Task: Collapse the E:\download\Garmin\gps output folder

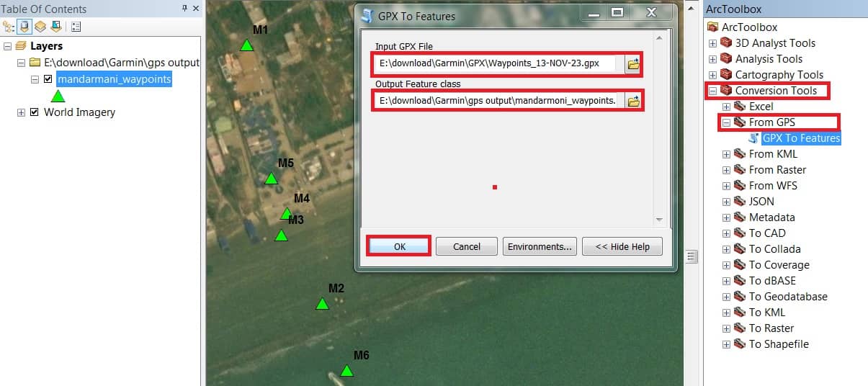Action: (x=21, y=63)
